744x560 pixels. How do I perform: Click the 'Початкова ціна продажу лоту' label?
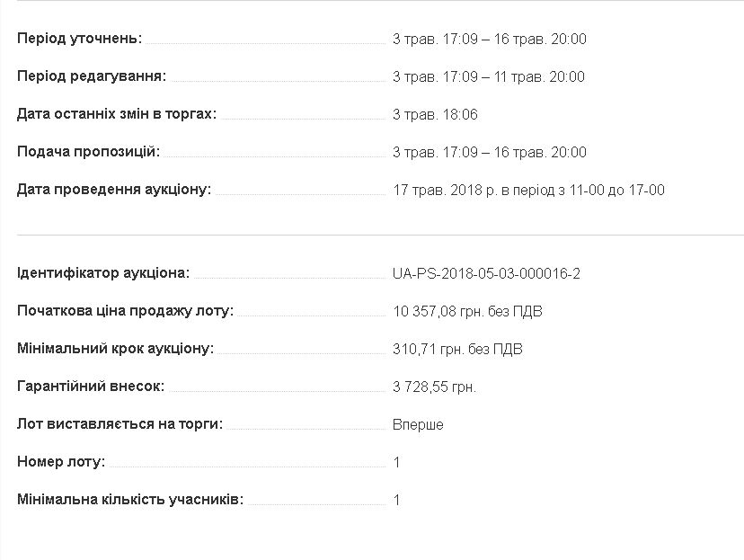pos(125,311)
